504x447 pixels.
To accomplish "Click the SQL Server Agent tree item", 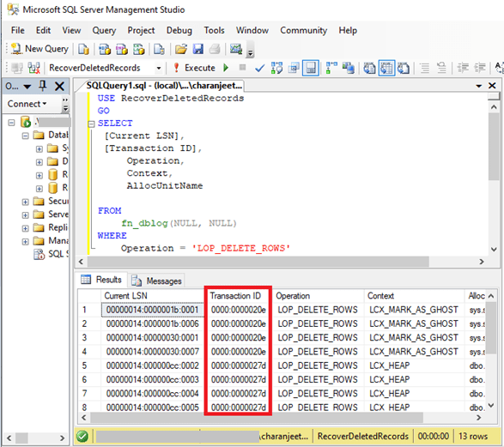I will pyautogui.click(x=52, y=254).
